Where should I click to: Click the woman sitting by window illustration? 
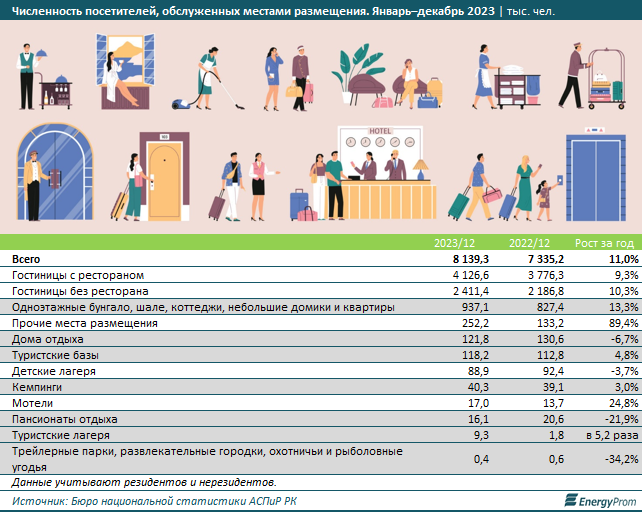tap(125, 72)
